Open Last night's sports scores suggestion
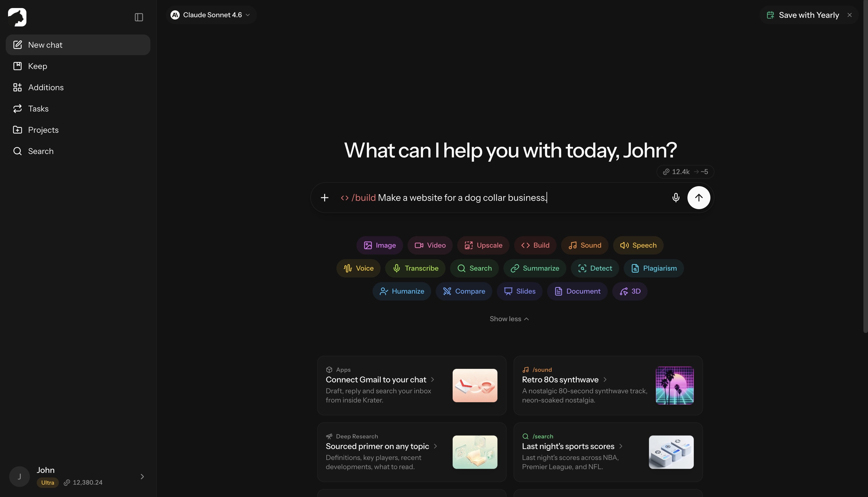 click(608, 452)
